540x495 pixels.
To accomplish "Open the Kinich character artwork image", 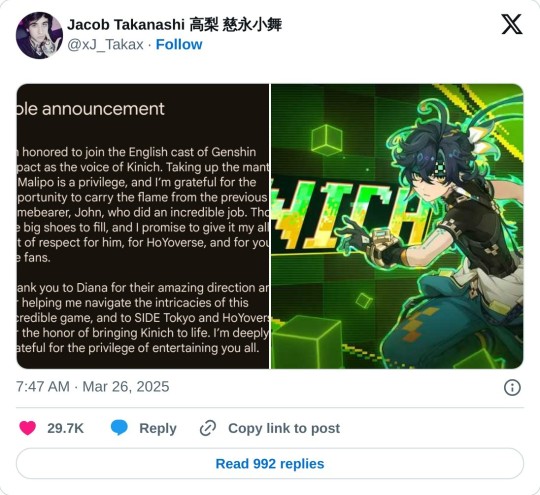I will [x=397, y=226].
